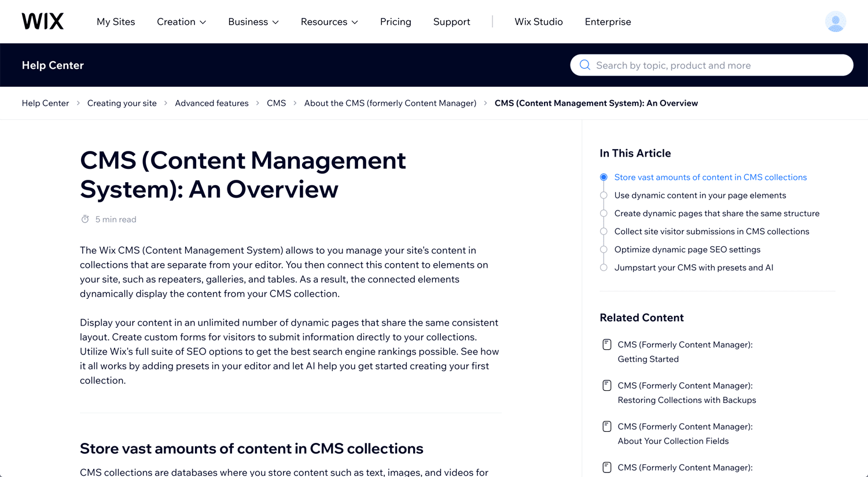Open the CMS breadcrumb link
This screenshot has height=477, width=868.
coord(276,103)
